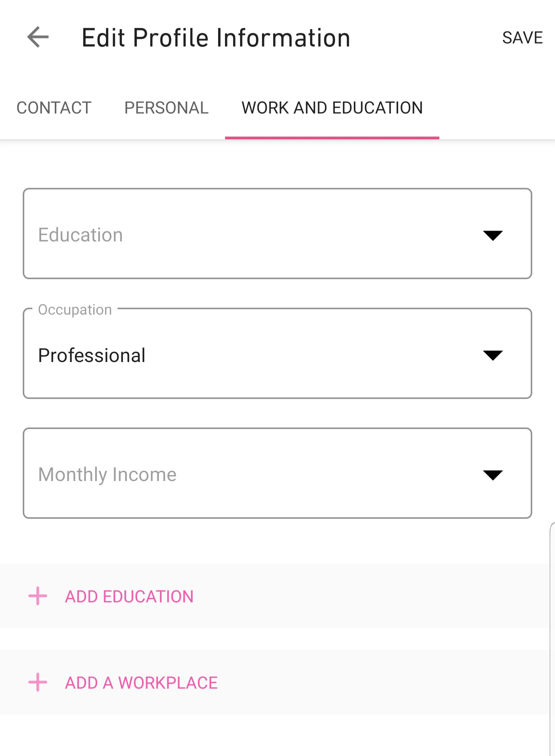Select the WORK AND EDUCATION tab
The width and height of the screenshot is (555, 756).
(332, 108)
